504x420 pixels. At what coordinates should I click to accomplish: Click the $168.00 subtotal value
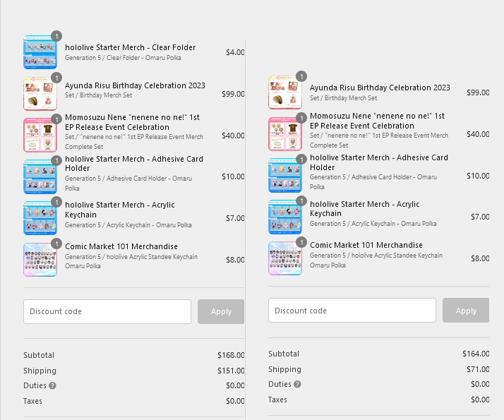pyautogui.click(x=231, y=355)
